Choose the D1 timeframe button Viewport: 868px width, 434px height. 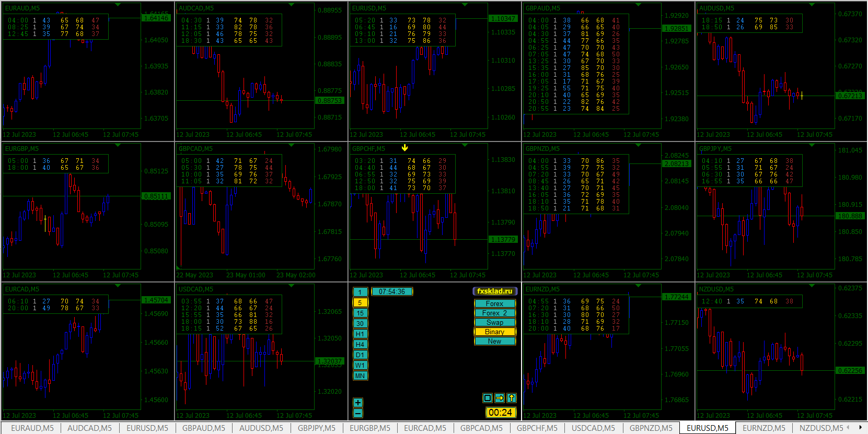(x=360, y=355)
